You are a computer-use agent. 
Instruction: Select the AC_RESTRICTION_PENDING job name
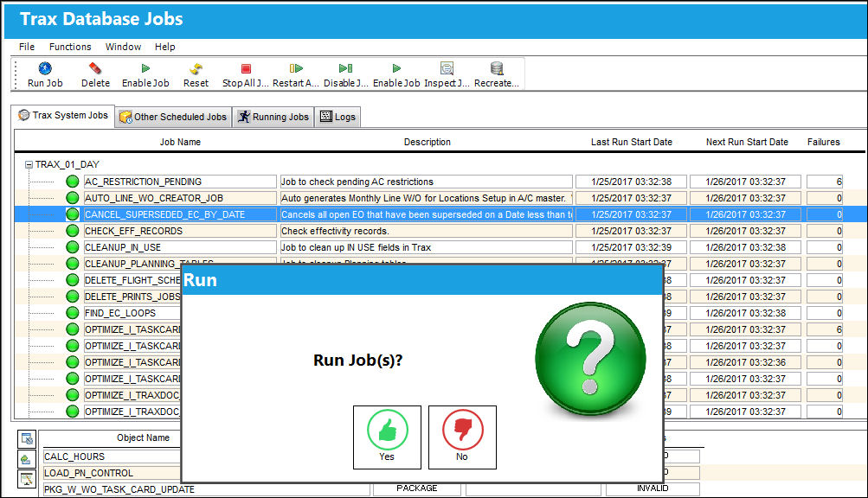click(x=180, y=182)
